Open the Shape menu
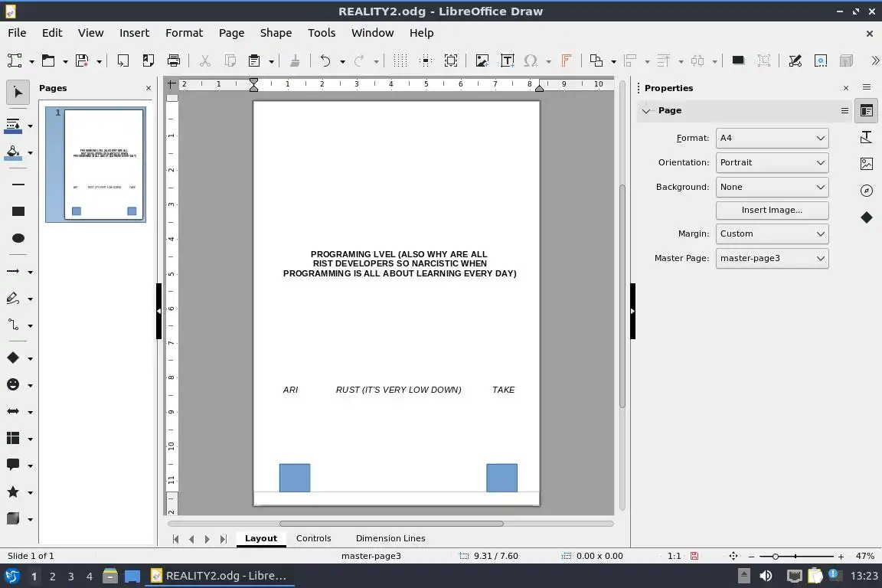This screenshot has width=882, height=588. click(276, 33)
